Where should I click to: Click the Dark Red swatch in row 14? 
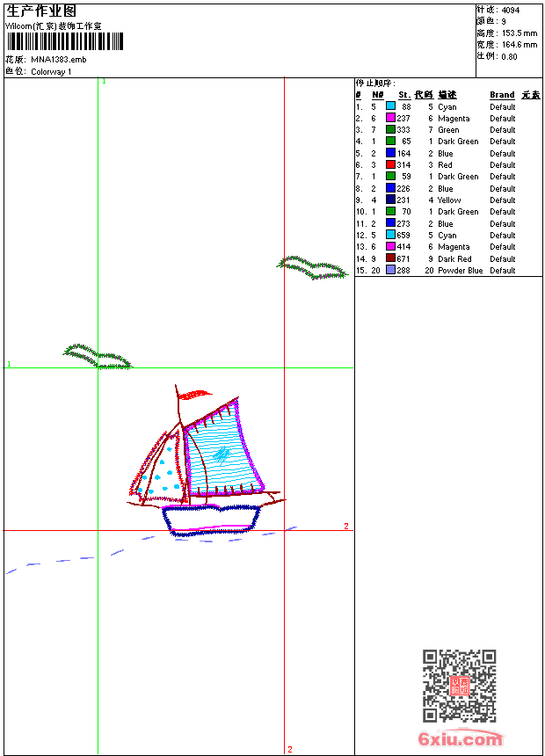[x=390, y=258]
